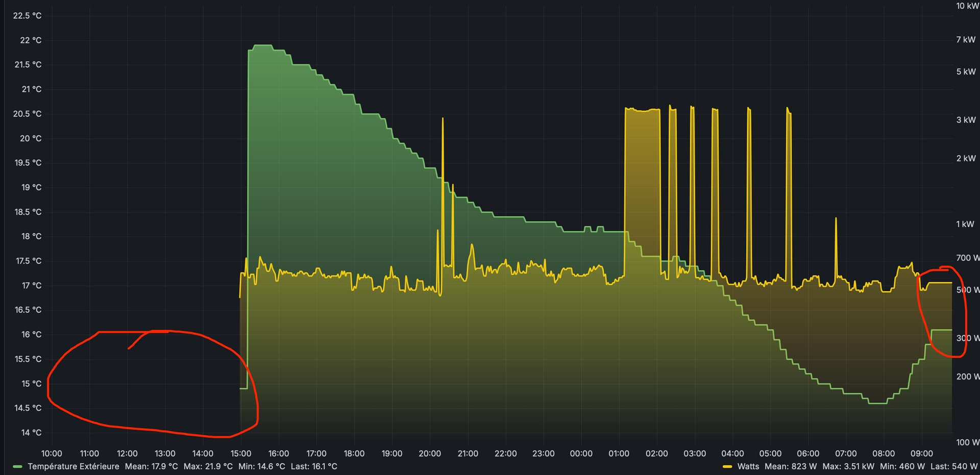Click the 'Last: 540 W' legend value

point(954,466)
